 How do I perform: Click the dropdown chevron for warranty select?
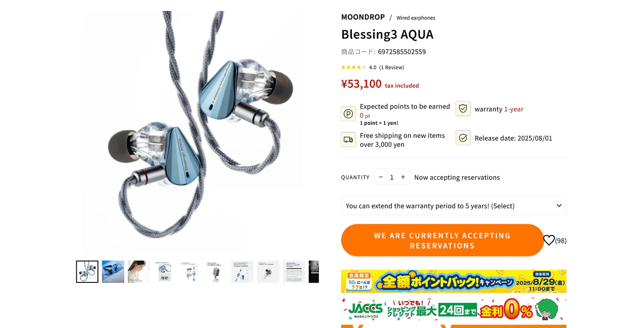pos(559,206)
